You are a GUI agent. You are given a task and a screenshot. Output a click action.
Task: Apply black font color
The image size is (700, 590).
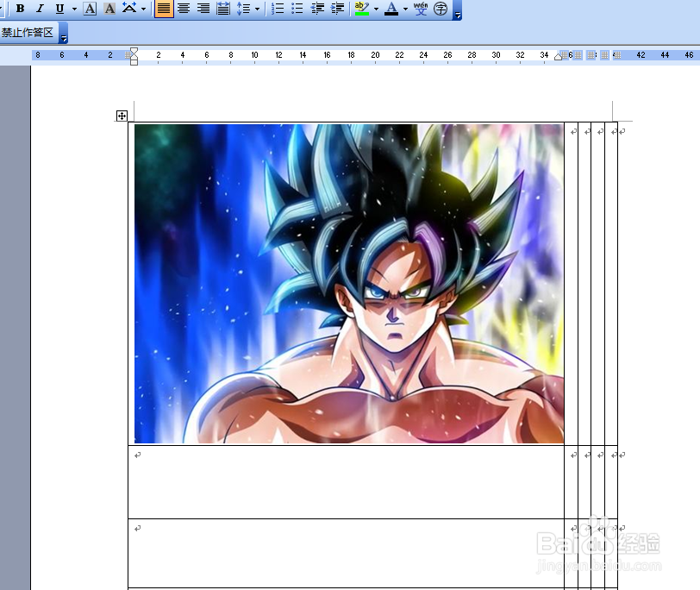coord(391,8)
